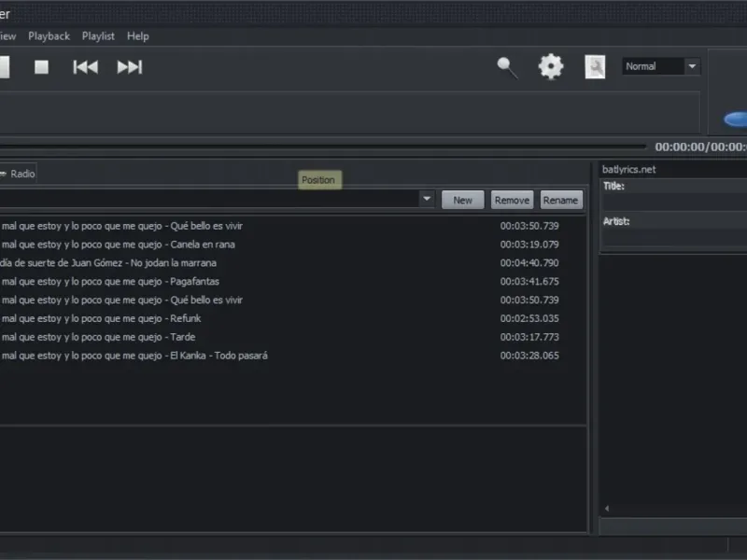Open the Normal mode dropdown
Screen dimensions: 747x560
661,66
